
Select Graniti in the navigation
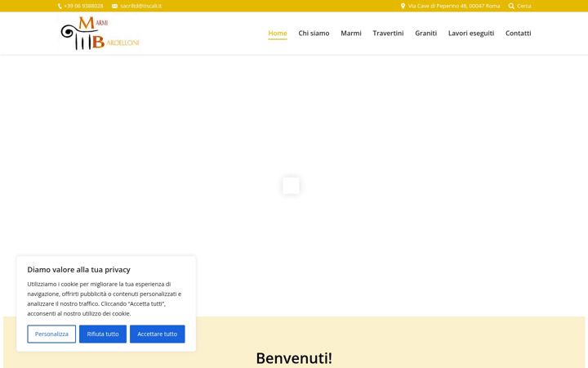pyautogui.click(x=426, y=33)
